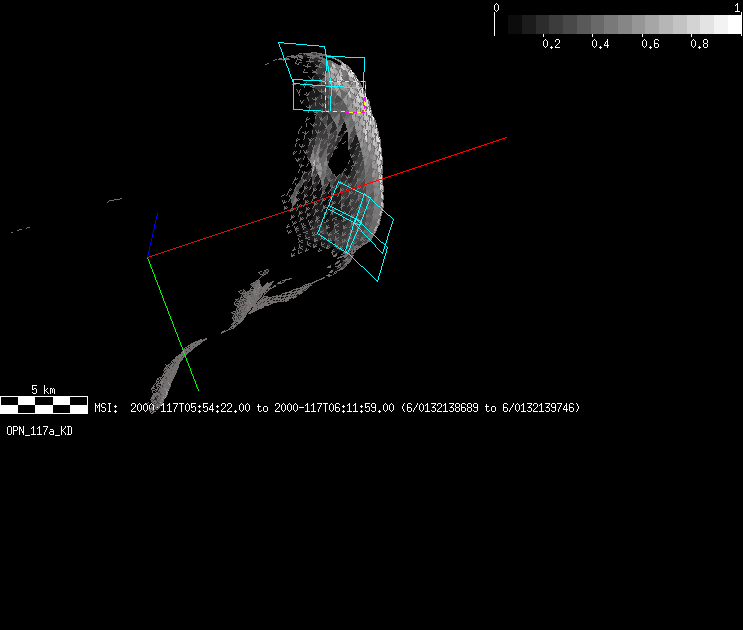This screenshot has width=743, height=630.
Task: Click the 0.2 tick label on the colorbar
Action: pyautogui.click(x=551, y=44)
